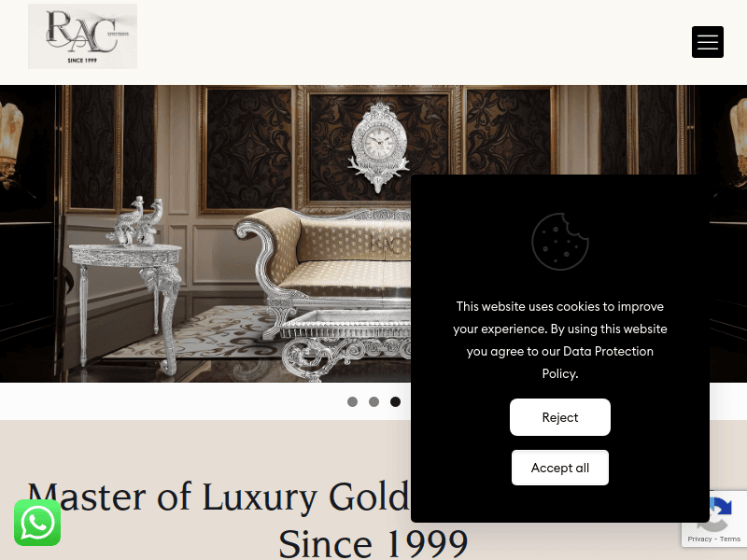The height and width of the screenshot is (560, 747).
Task: Click the ornate silver wall clock
Action: pyautogui.click(x=379, y=147)
